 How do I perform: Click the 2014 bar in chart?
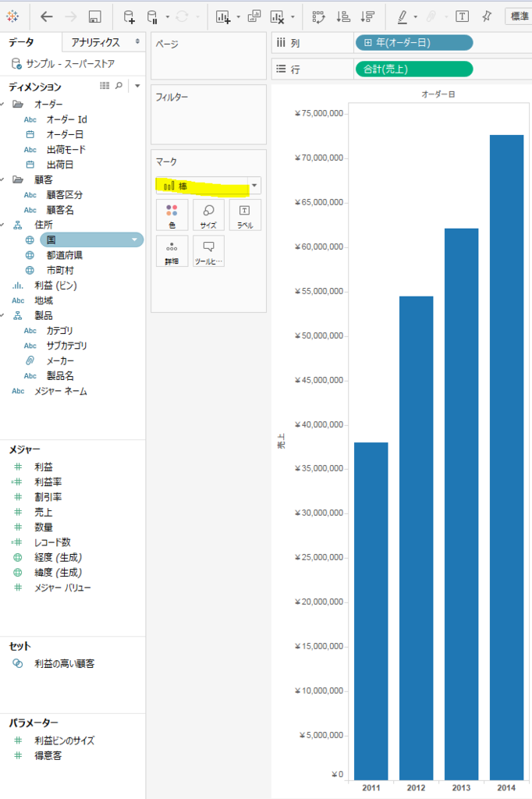(x=506, y=457)
